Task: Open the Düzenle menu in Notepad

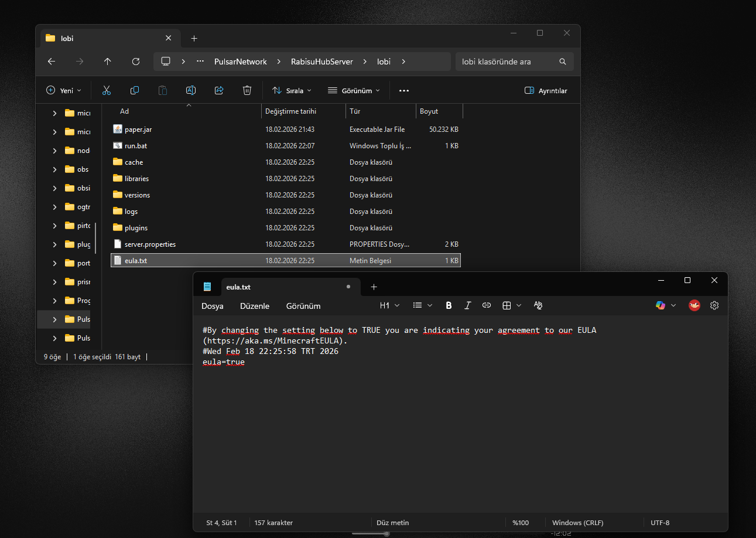Action: tap(255, 306)
